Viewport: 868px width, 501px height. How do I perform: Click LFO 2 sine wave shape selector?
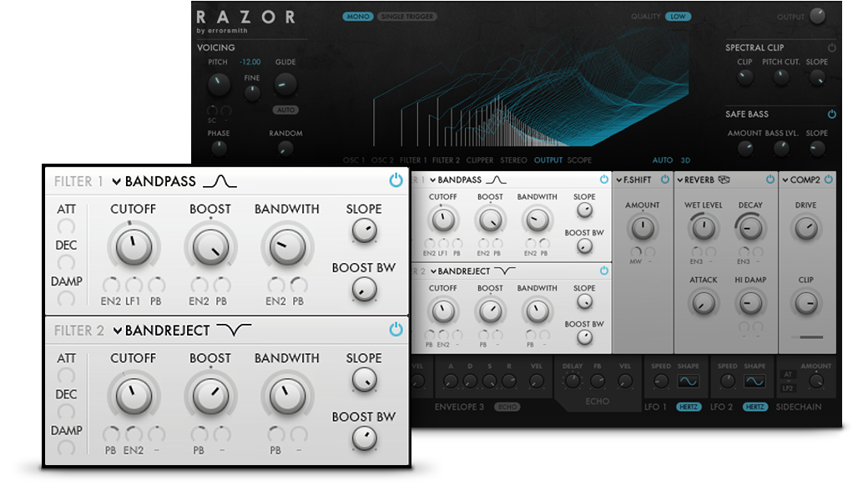pos(754,382)
